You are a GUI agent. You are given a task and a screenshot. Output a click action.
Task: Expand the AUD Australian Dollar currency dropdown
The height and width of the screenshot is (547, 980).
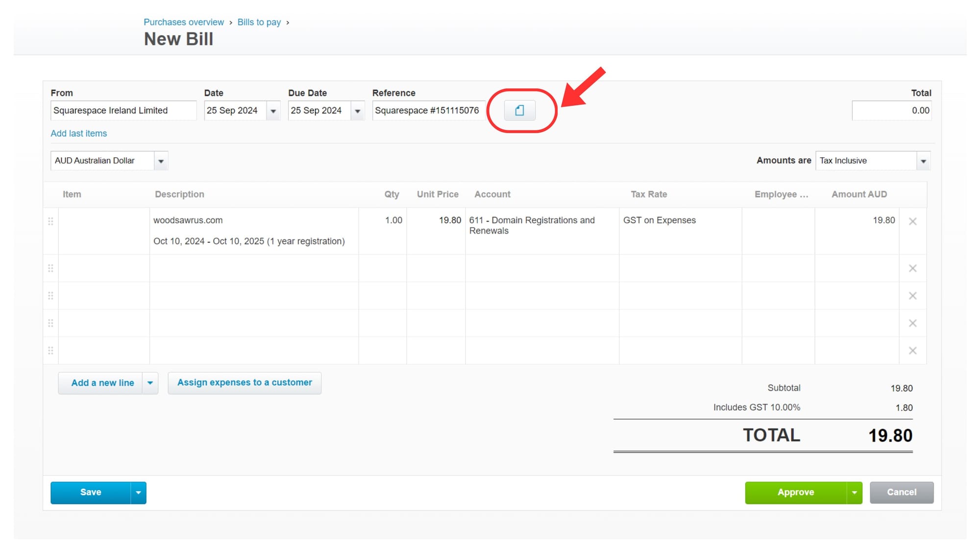161,161
